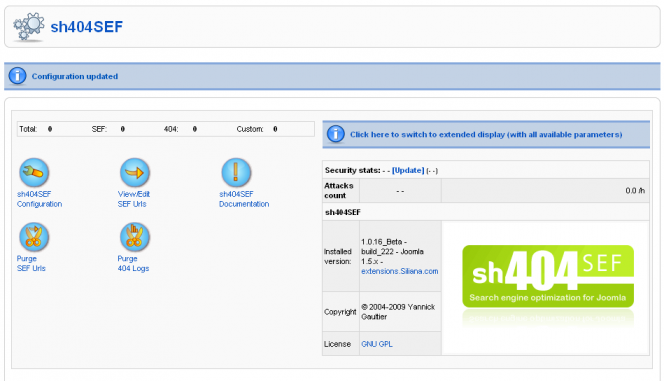
Task: Click the View/Edit SEF Urls text link
Action: pyautogui.click(x=134, y=199)
